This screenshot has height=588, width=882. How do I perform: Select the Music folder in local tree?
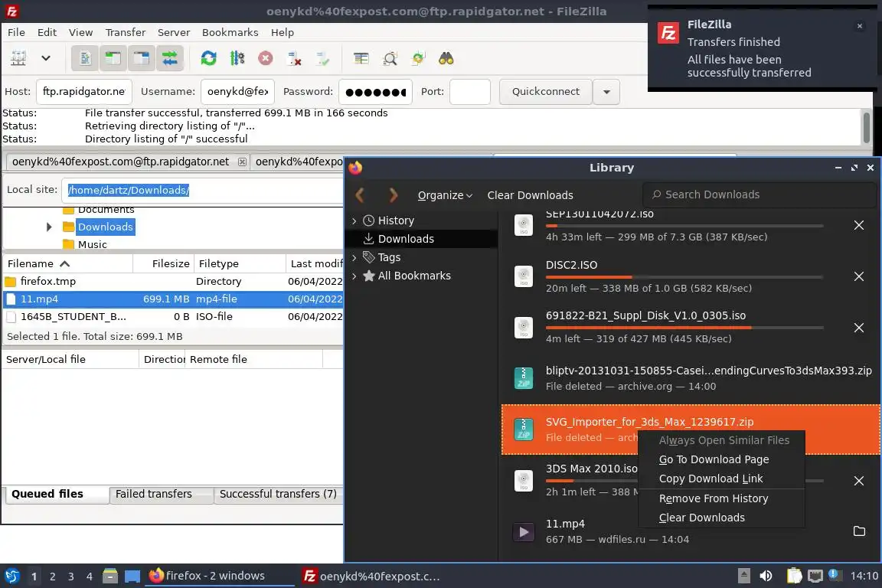(x=92, y=244)
